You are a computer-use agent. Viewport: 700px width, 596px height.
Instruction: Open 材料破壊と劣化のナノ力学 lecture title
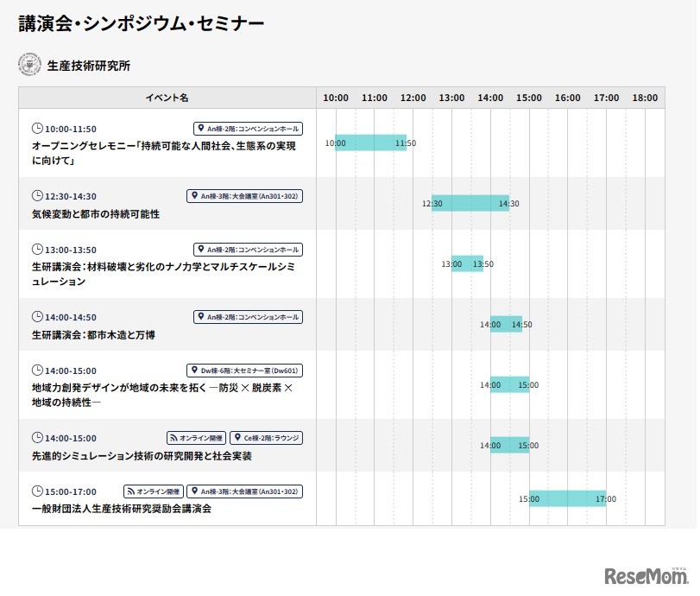163,274
